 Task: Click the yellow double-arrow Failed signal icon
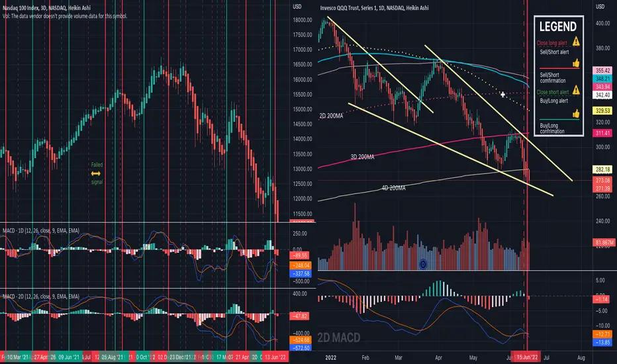(95, 173)
